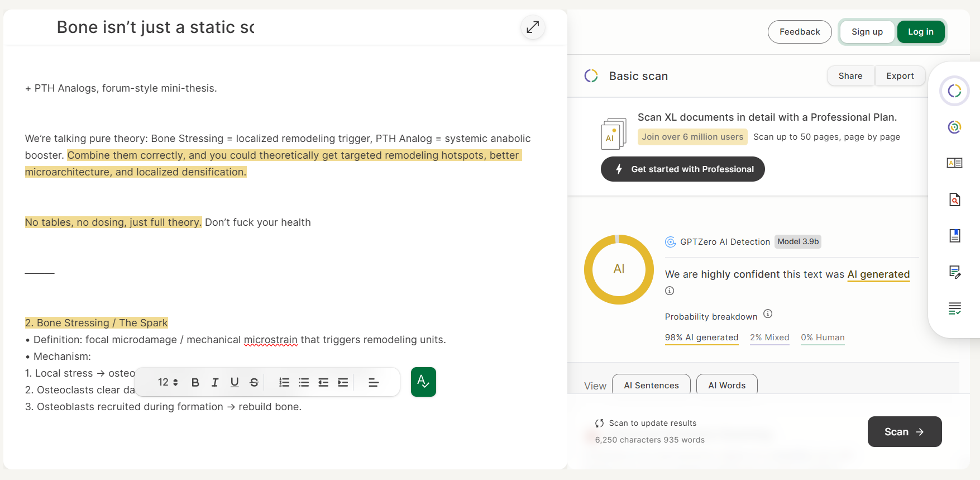
Task: Open the plagiarism search icon in the sidebar
Action: tap(955, 199)
